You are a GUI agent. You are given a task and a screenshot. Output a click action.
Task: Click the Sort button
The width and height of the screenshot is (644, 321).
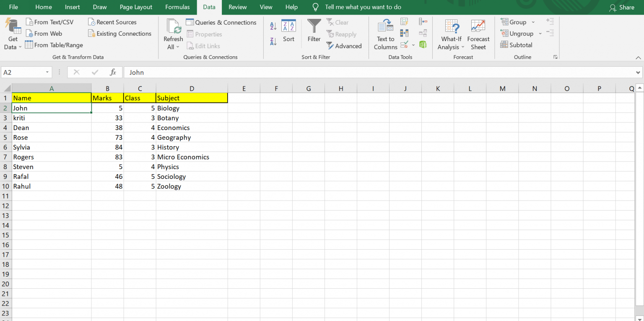coord(288,31)
